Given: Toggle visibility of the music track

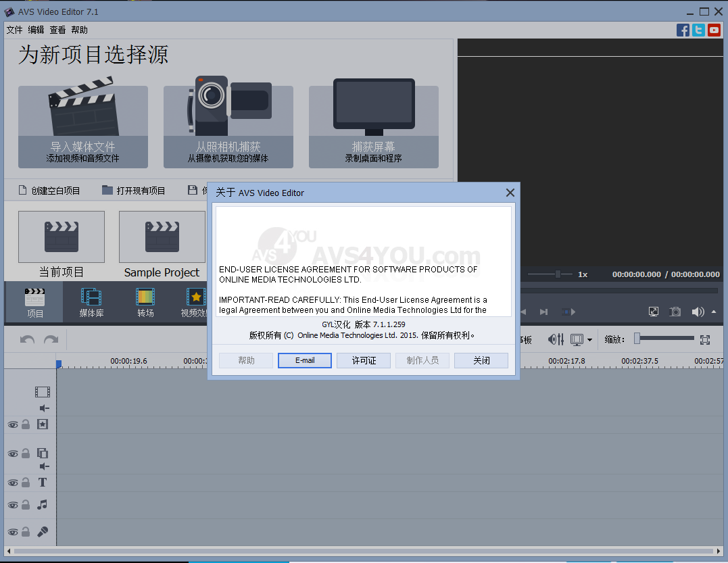Looking at the screenshot, I should click(x=13, y=505).
